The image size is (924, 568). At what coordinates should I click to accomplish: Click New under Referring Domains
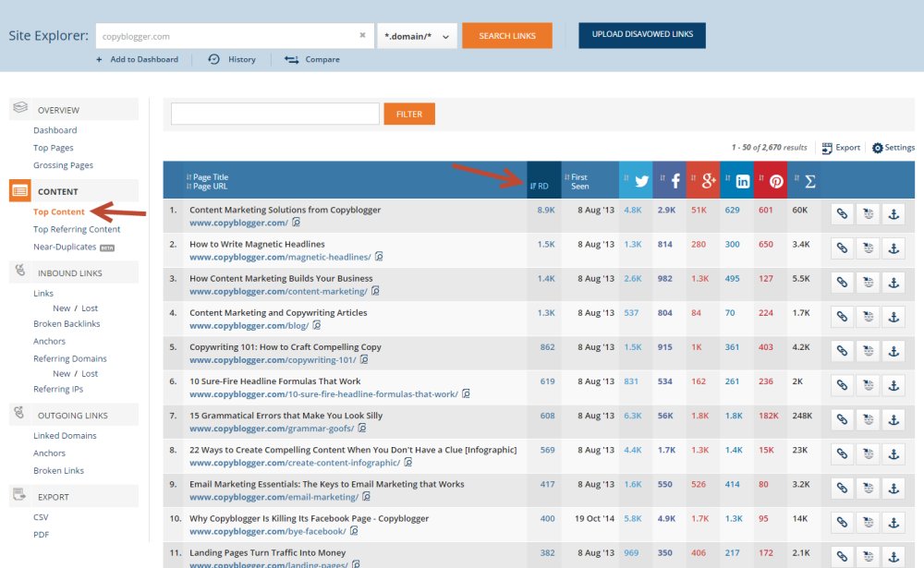pyautogui.click(x=61, y=373)
